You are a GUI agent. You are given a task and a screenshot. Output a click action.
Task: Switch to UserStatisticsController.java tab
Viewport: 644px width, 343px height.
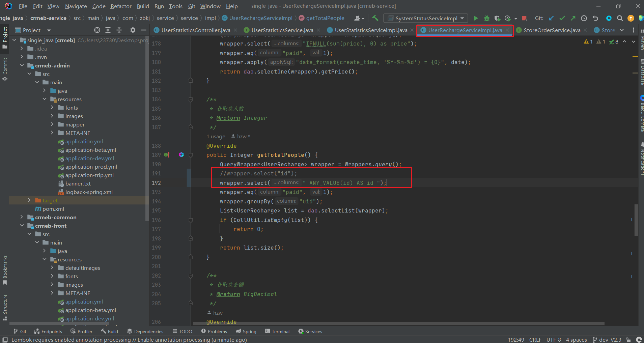point(196,30)
